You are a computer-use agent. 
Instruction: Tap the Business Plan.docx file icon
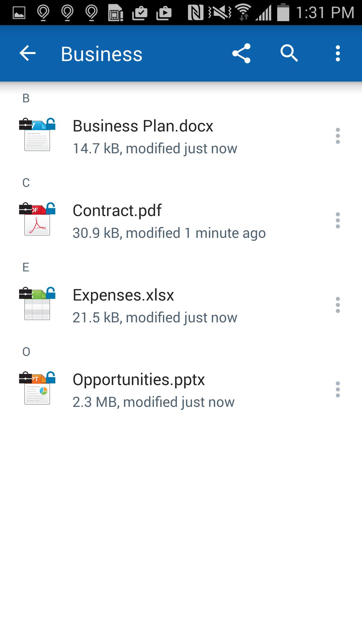tap(37, 135)
